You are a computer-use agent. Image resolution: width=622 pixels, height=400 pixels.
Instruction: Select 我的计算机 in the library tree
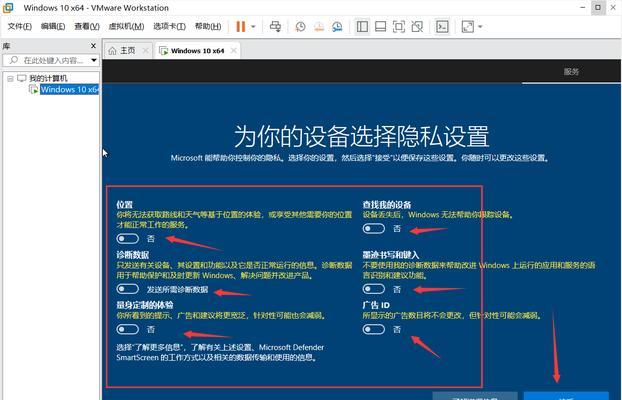pos(48,78)
